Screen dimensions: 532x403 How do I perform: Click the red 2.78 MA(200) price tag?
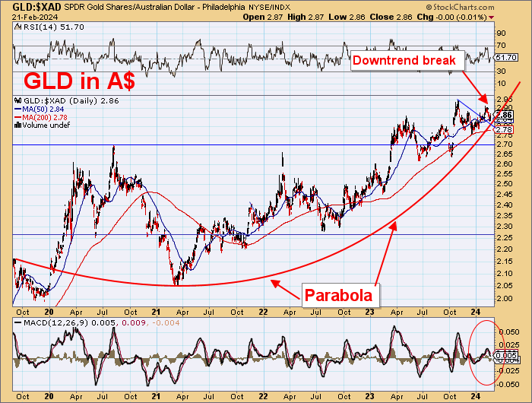coord(504,130)
